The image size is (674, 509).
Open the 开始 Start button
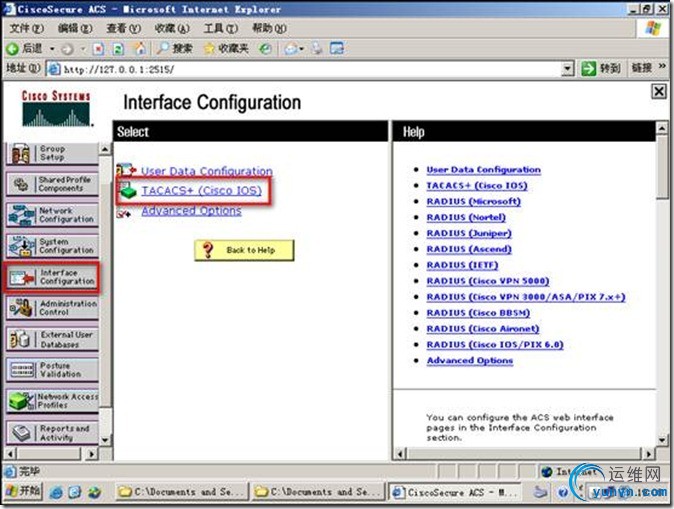[x=24, y=491]
